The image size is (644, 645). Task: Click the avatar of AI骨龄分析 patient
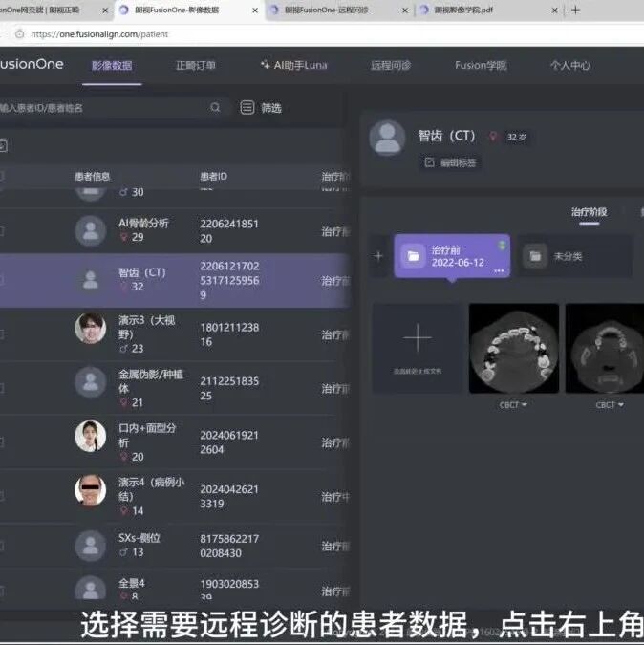(x=91, y=230)
